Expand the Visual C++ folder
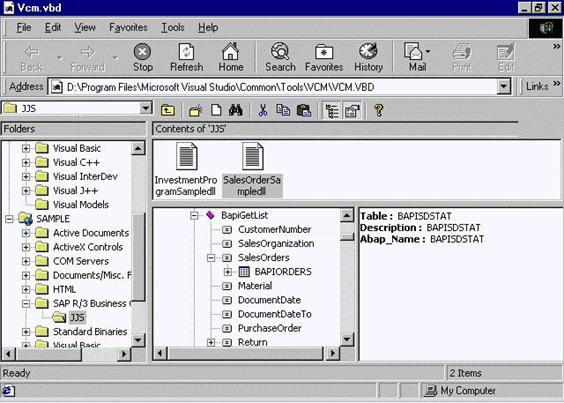564x403 pixels. pyautogui.click(x=26, y=162)
